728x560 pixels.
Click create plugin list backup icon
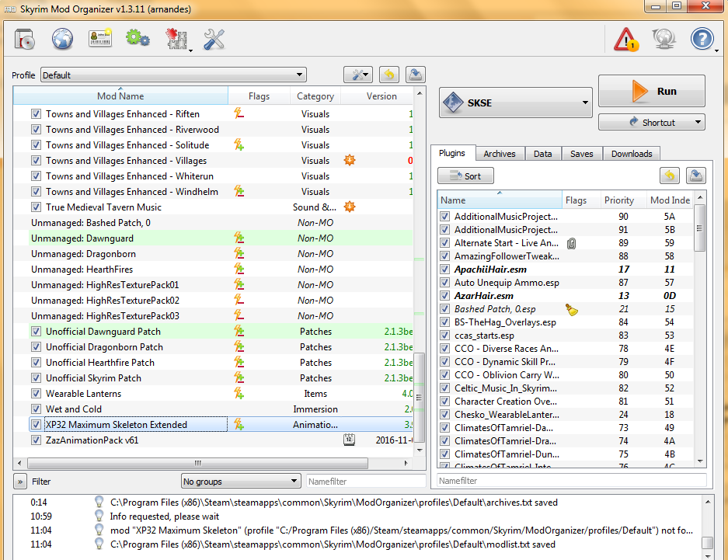click(x=695, y=176)
